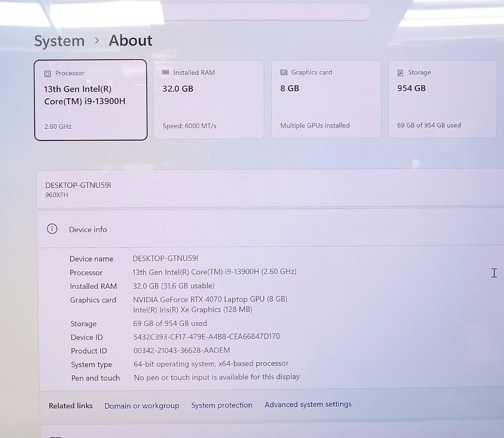This screenshot has width=504, height=438.
Task: Click 69 GB of 954 GB used card text
Action: coord(429,125)
